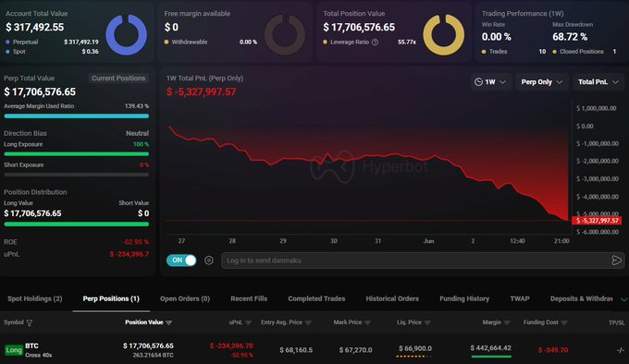Click the Long Exposure green bar
Screen dimensions: 629x364
pyautogui.click(x=76, y=153)
